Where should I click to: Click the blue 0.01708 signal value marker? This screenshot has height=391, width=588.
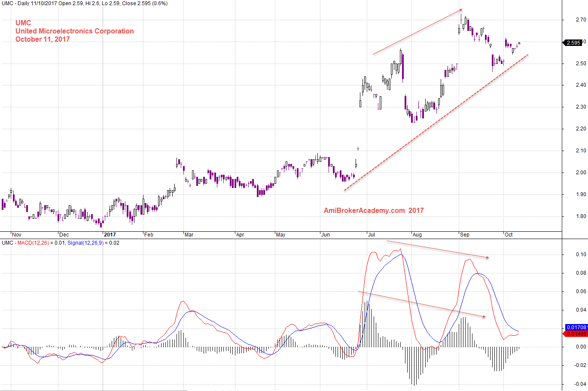pyautogui.click(x=576, y=327)
